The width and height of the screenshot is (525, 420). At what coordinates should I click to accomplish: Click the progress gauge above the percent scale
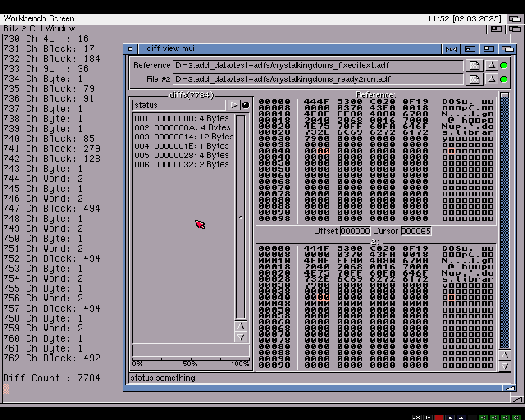[x=191, y=351]
